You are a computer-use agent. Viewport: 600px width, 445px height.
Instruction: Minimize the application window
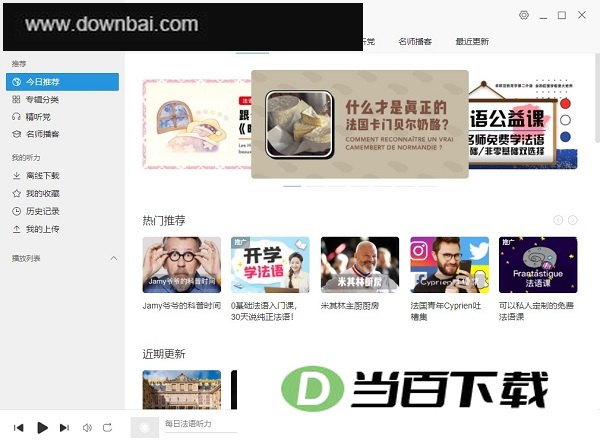pyautogui.click(x=543, y=16)
